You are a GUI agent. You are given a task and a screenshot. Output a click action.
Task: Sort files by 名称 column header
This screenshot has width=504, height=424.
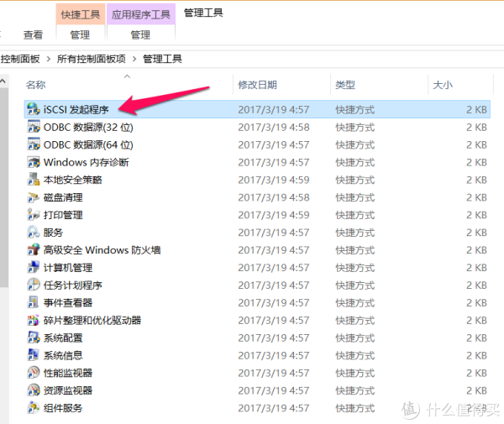(36, 85)
